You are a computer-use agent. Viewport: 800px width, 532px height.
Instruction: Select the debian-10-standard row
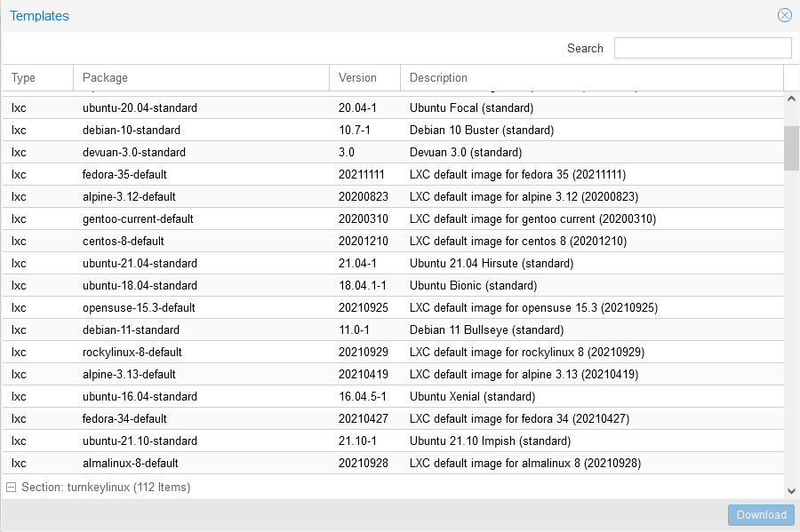pyautogui.click(x=393, y=130)
